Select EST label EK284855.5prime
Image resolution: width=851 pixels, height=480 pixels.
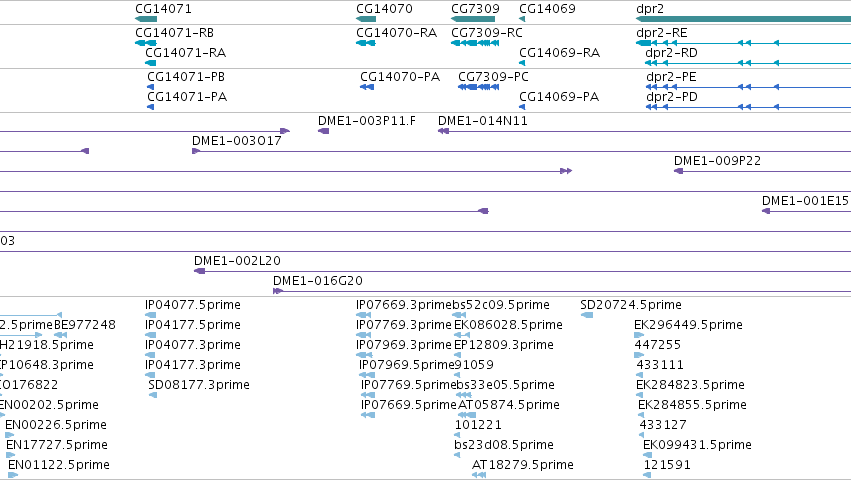693,405
